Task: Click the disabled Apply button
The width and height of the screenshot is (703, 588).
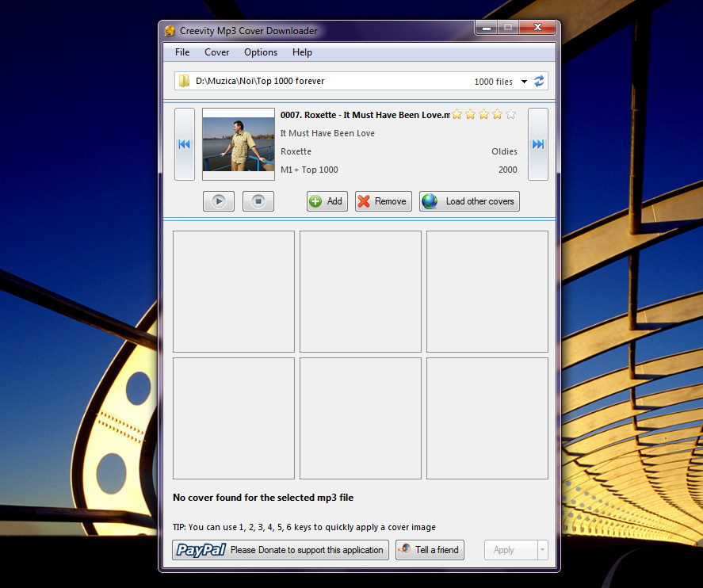Action: pyautogui.click(x=510, y=550)
